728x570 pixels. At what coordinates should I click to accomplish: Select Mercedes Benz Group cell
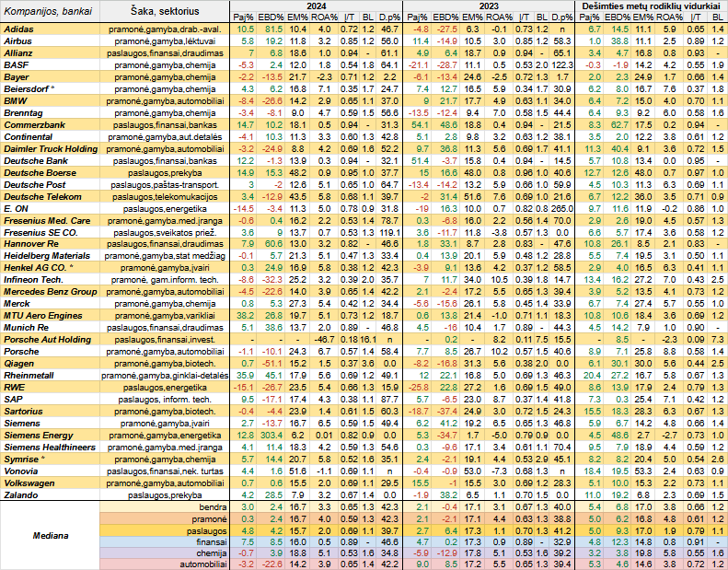click(x=50, y=292)
